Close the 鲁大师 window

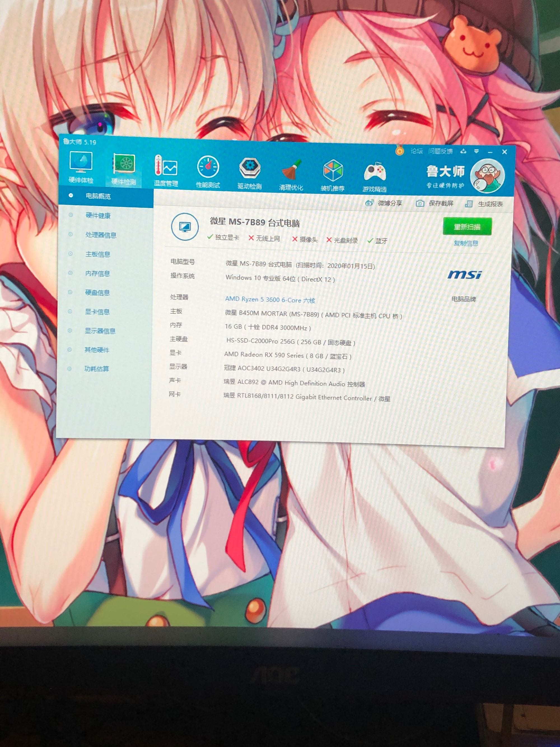504,152
